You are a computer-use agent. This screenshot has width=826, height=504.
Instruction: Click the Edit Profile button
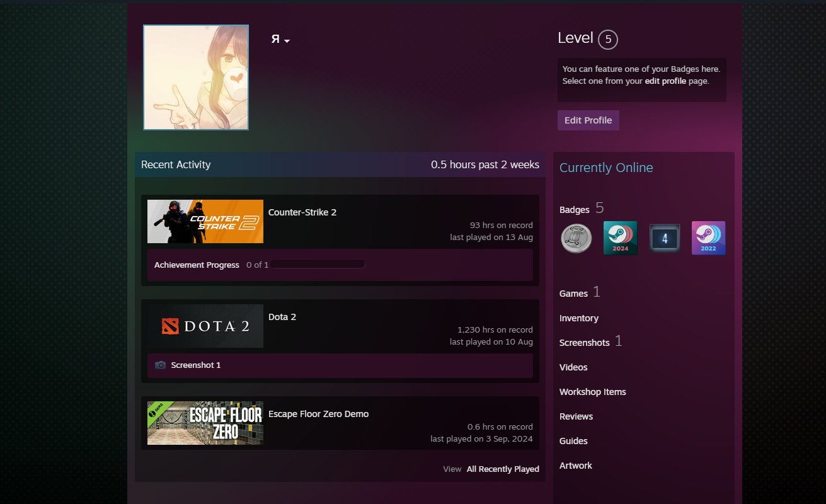588,120
